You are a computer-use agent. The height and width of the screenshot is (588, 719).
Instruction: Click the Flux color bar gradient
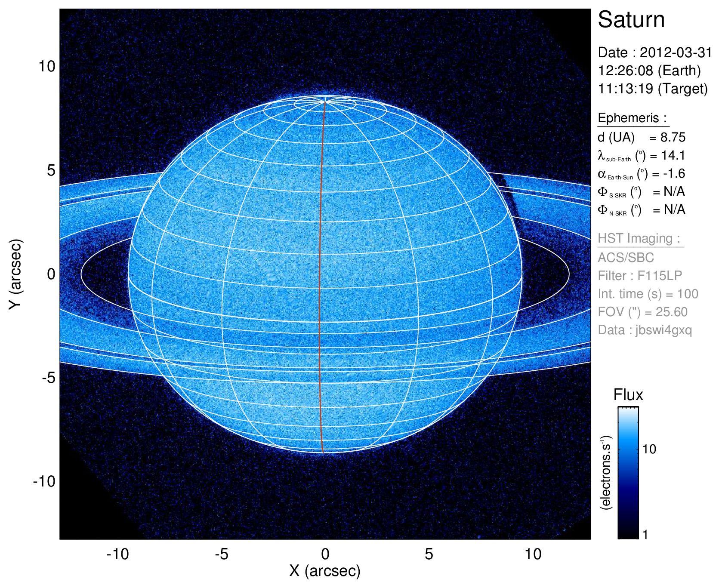point(628,472)
